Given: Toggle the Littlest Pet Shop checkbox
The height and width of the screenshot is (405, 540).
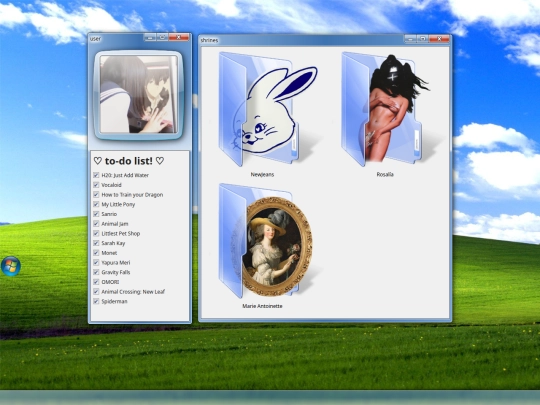Looking at the screenshot, I should [96, 233].
